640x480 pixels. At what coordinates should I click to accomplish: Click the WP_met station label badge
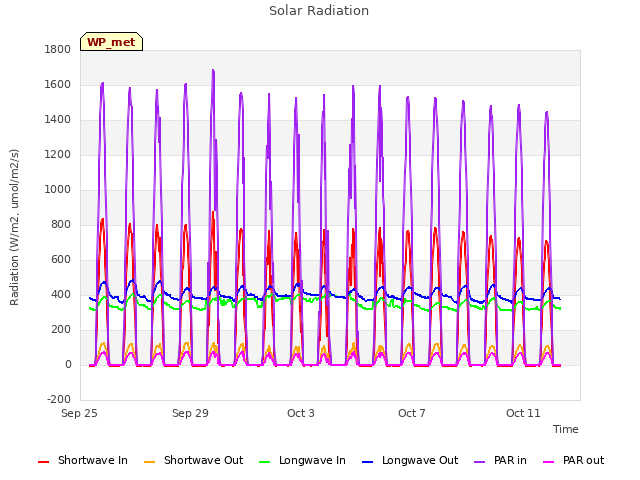pyautogui.click(x=111, y=42)
